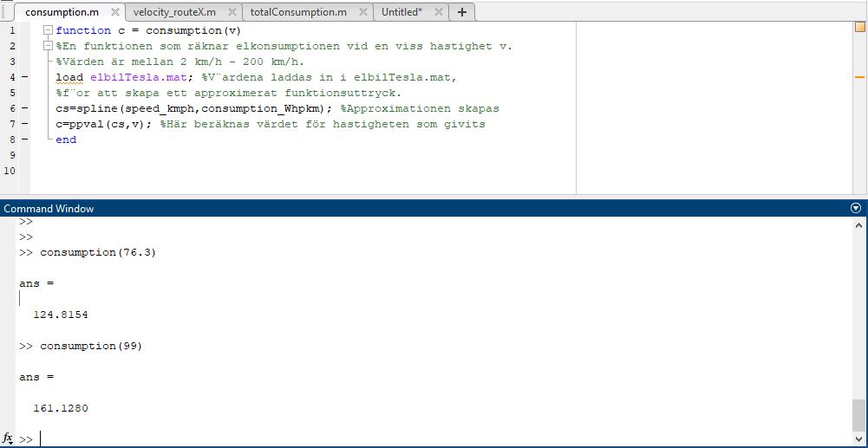The height and width of the screenshot is (448, 868).
Task: Switch to the totalConsumption.m tab
Action: point(297,12)
